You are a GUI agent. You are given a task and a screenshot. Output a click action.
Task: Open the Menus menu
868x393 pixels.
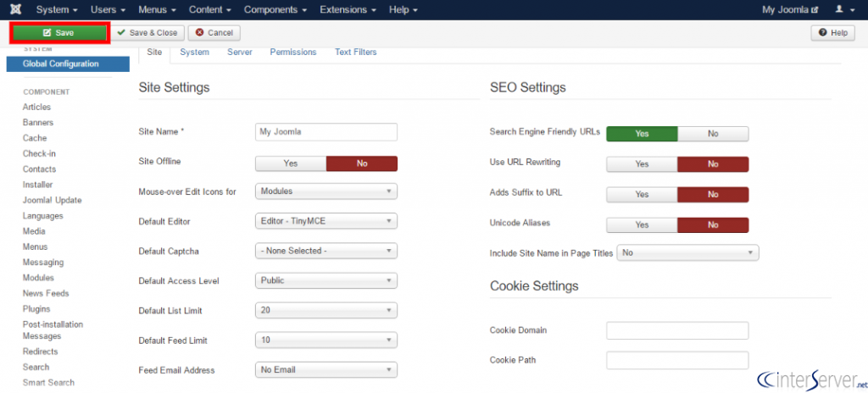click(157, 9)
